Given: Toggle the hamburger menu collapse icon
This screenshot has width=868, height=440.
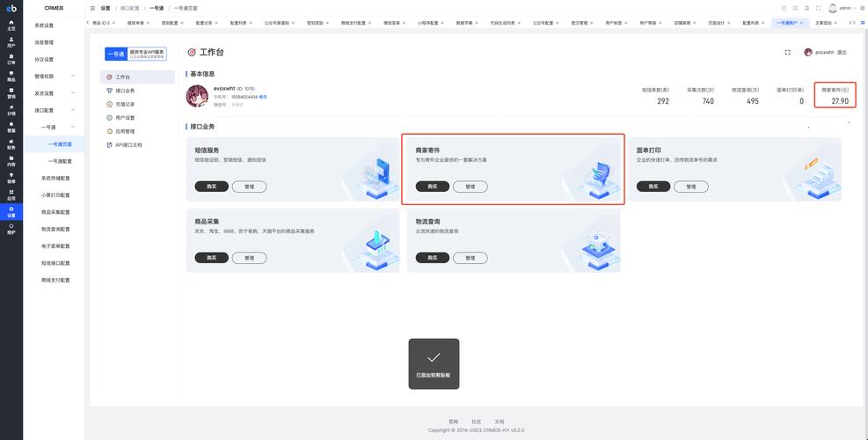Looking at the screenshot, I should tap(92, 8).
